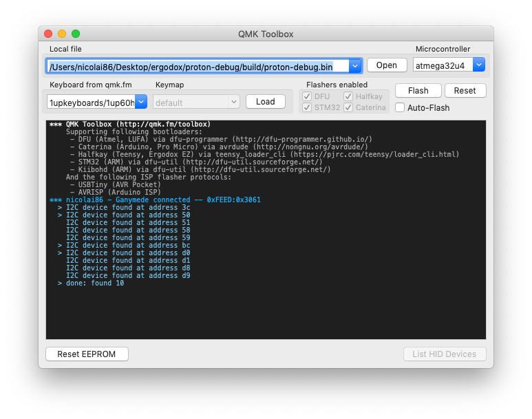Screen dimensions: 532x419
Task: Open the Microcontroller atmega32u4 dropdown
Action: click(479, 65)
